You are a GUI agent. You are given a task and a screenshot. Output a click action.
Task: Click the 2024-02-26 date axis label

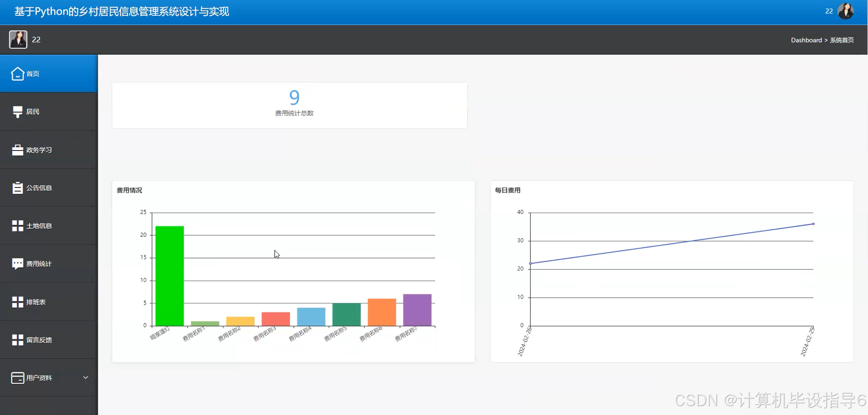pos(524,342)
